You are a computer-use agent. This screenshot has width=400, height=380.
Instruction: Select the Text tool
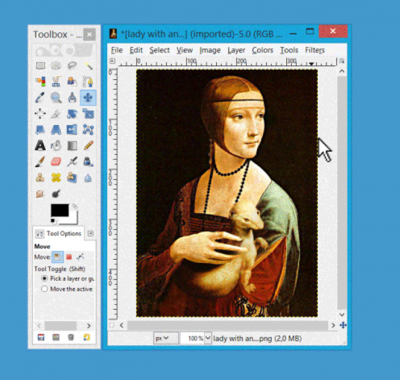click(x=40, y=146)
